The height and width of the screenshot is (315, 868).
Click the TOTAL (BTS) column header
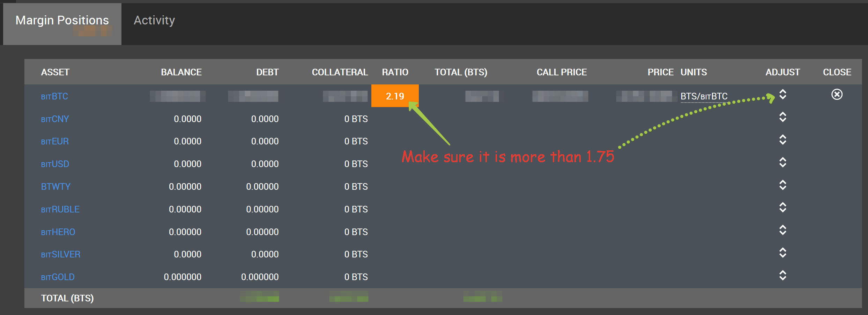(461, 72)
